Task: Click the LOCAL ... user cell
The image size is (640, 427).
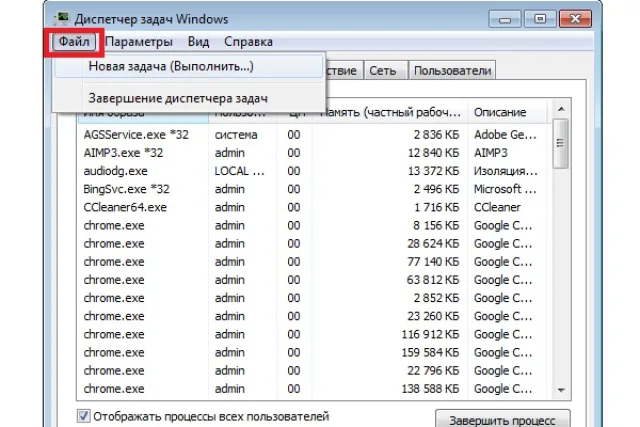Action: coord(240,171)
